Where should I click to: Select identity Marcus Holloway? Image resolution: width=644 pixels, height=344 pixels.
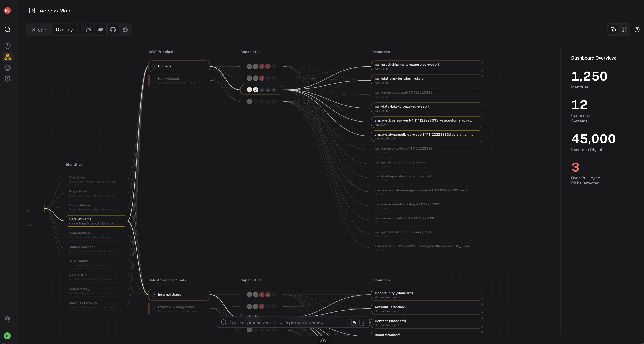[x=96, y=305]
